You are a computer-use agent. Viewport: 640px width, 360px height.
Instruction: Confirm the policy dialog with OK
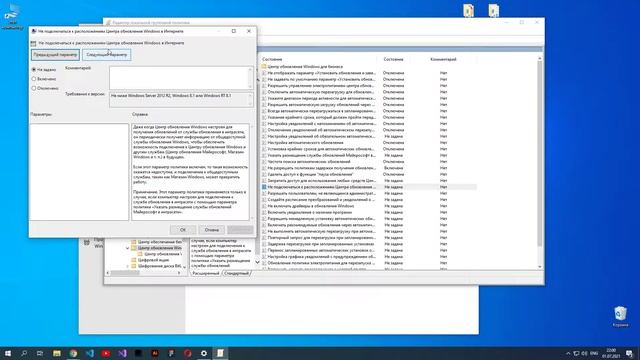click(183, 230)
